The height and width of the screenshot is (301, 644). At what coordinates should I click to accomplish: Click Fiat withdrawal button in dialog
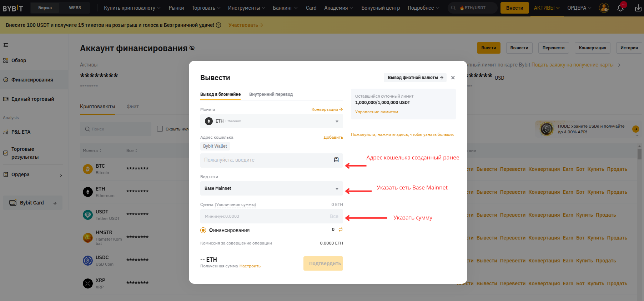pos(415,78)
